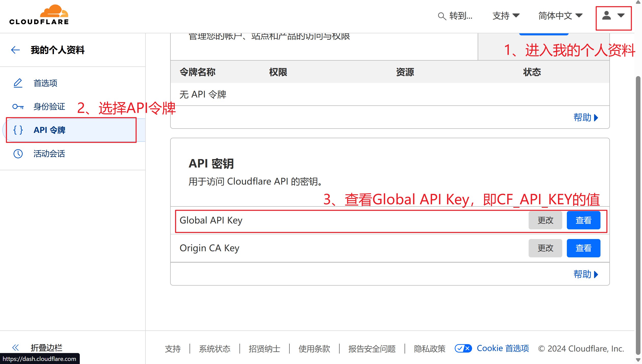Click the curly braces API 令牌 icon

pos(18,130)
